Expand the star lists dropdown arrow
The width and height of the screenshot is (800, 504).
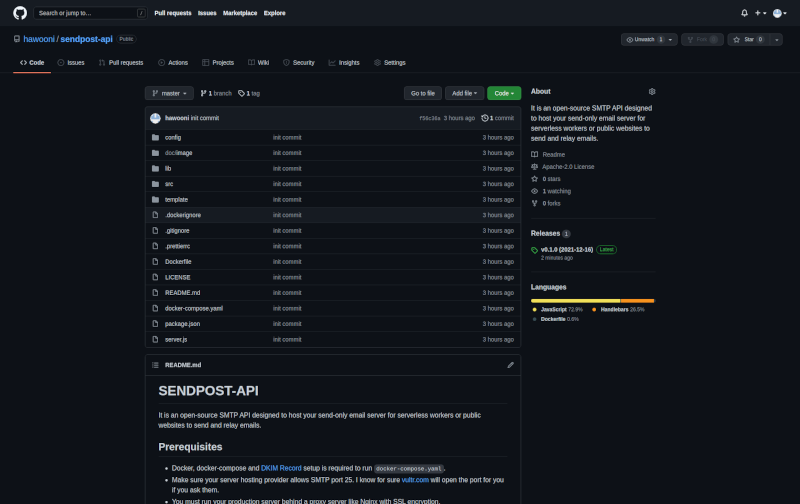tap(776, 39)
